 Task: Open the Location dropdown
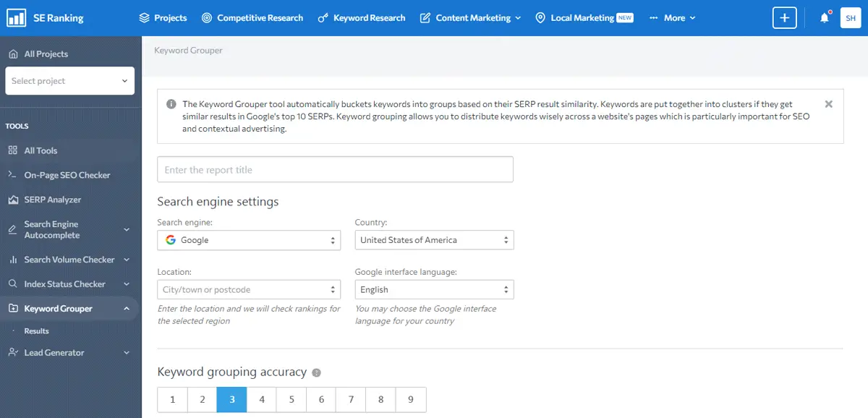249,289
